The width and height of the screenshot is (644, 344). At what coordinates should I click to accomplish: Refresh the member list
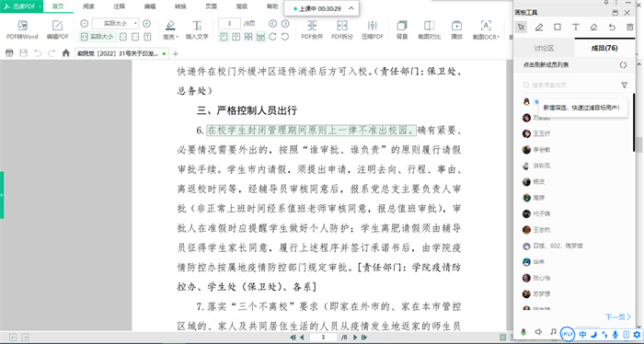tap(623, 65)
